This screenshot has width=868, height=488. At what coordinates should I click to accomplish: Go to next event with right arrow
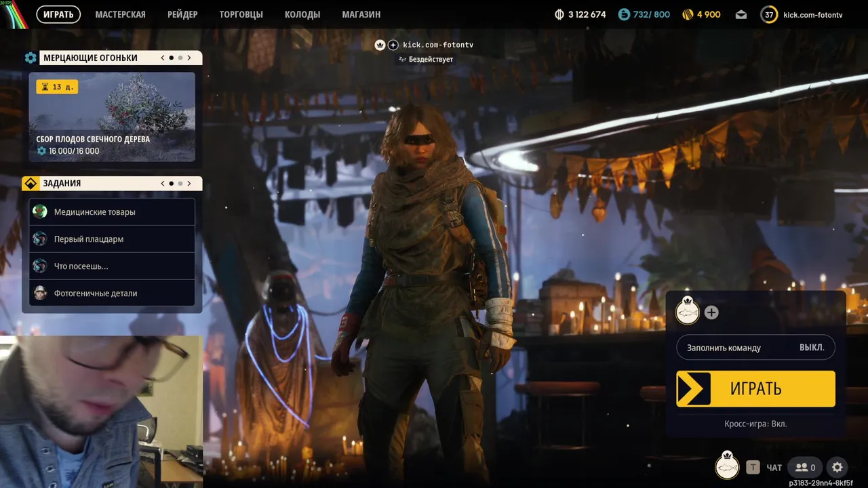click(x=189, y=58)
